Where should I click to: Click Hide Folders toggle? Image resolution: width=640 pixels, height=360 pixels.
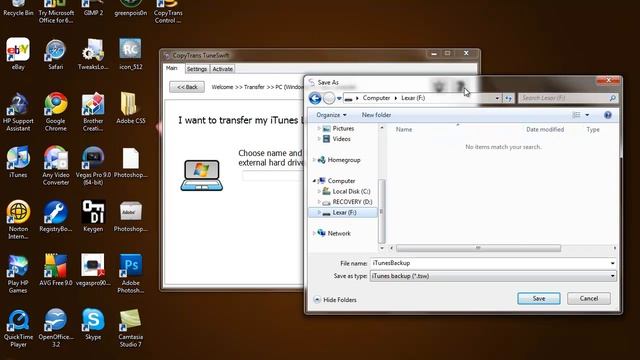tap(335, 300)
